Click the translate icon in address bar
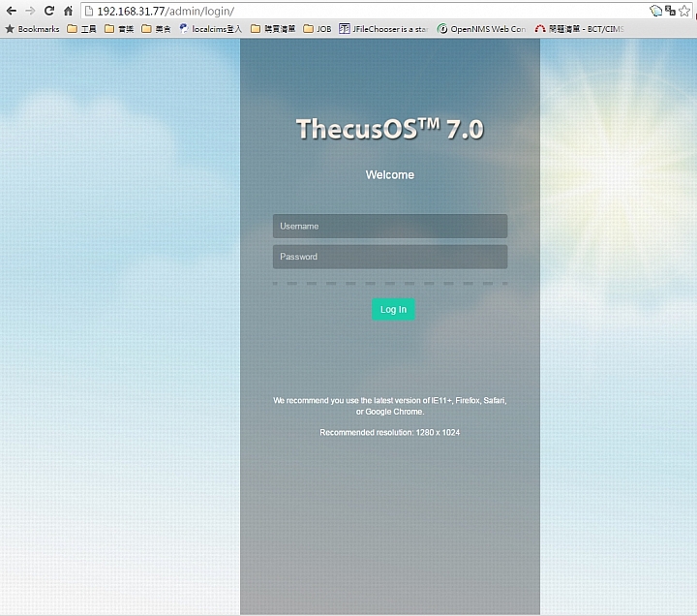Image resolution: width=697 pixels, height=616 pixels. click(x=670, y=11)
